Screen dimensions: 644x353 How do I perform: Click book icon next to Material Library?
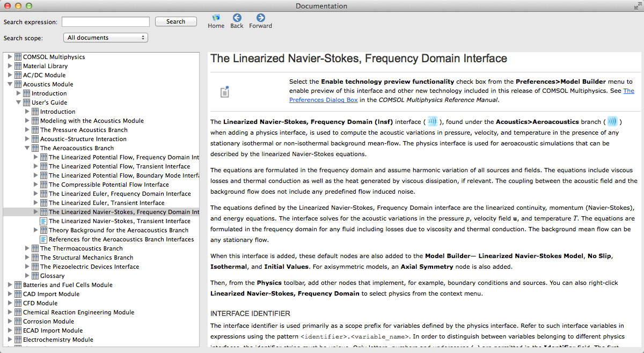[x=18, y=66]
